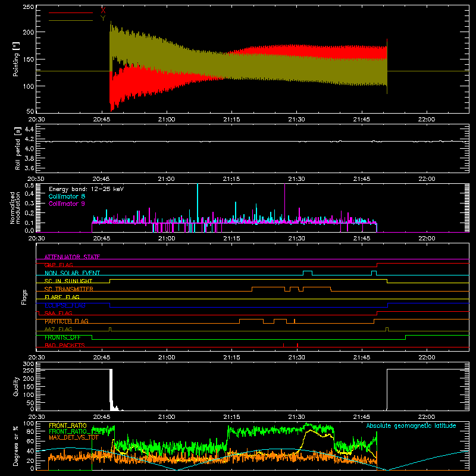Click the Normalized modulation axis title
Screen dimensions: 476x476
coord(15,208)
